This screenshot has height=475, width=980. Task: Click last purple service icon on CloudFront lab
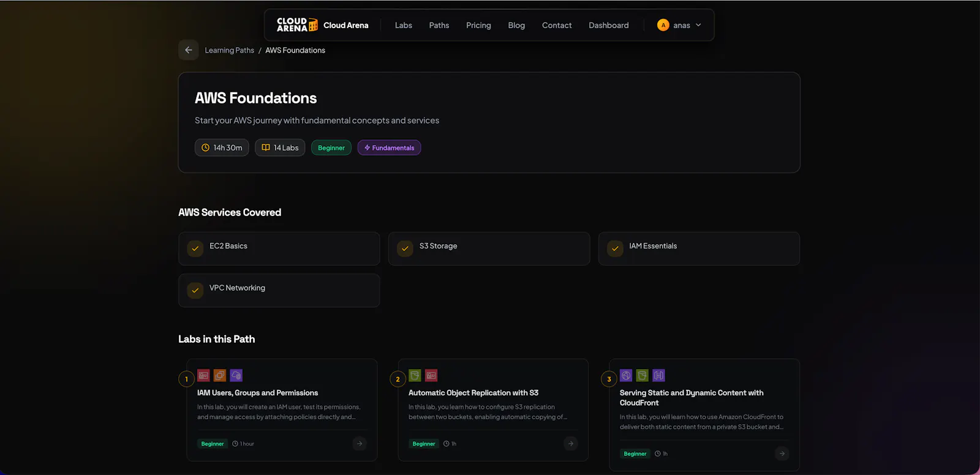[x=659, y=375]
